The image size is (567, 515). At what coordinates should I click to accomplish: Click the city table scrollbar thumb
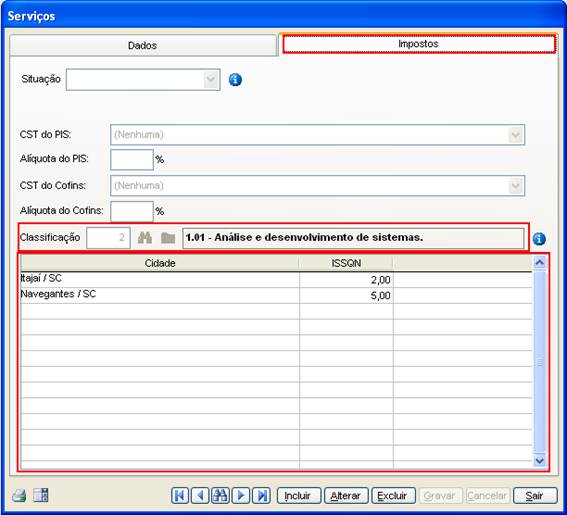click(540, 362)
